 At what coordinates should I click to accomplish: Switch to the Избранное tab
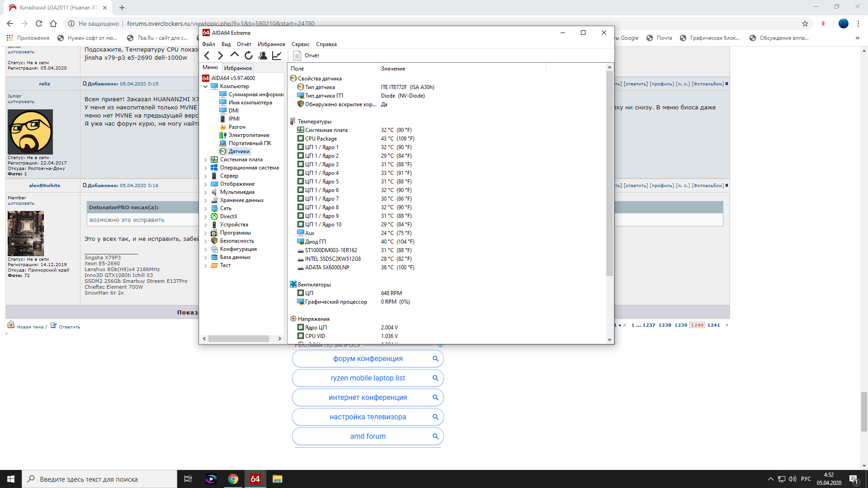click(x=238, y=68)
